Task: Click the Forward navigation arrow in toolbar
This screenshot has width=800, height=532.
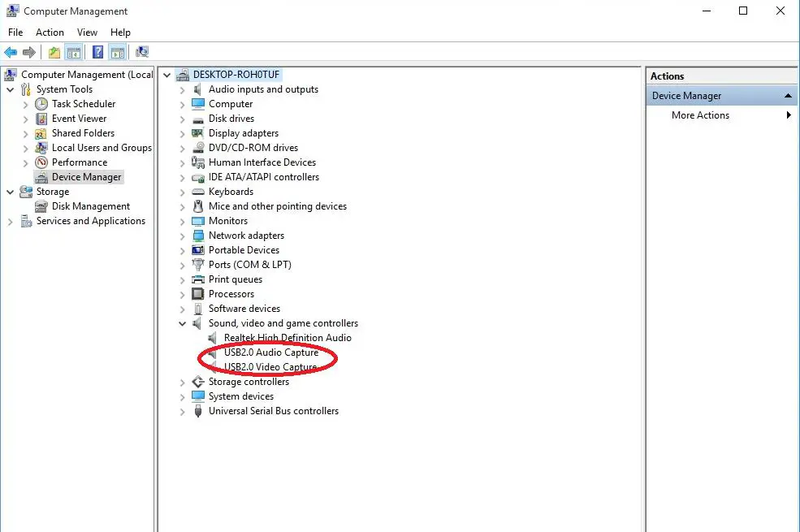Action: 31,51
